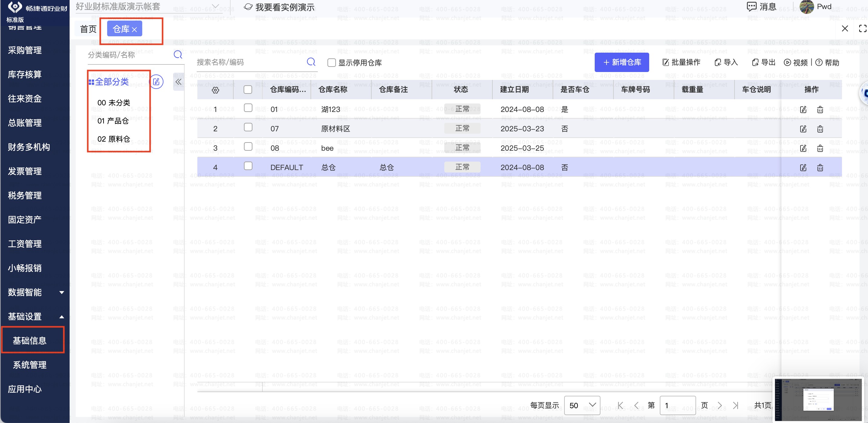Click the 导入 import button
The image size is (868, 423).
pyautogui.click(x=726, y=62)
